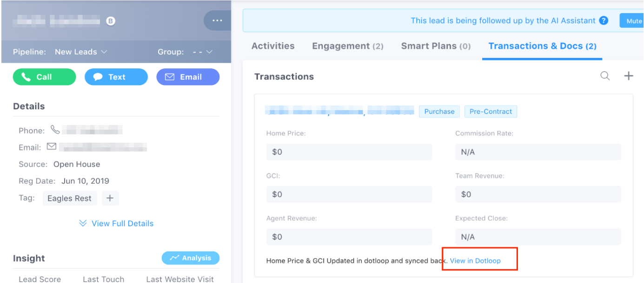Open the Pipeline New Leads dropdown
Screen dimensions: 644x283
pos(81,52)
